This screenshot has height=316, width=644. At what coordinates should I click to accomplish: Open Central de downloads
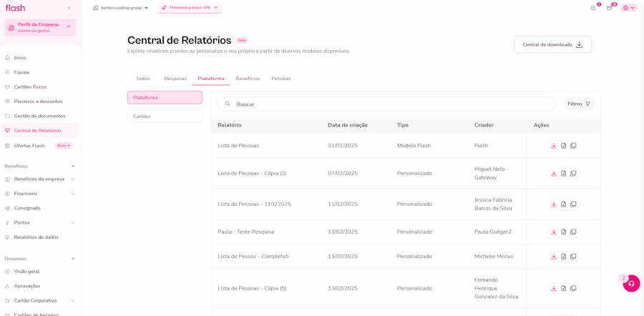pyautogui.click(x=552, y=44)
